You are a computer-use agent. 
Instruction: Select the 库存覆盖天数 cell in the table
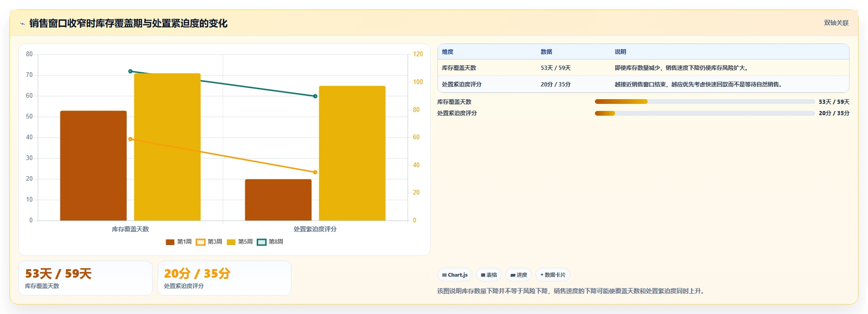click(459, 68)
